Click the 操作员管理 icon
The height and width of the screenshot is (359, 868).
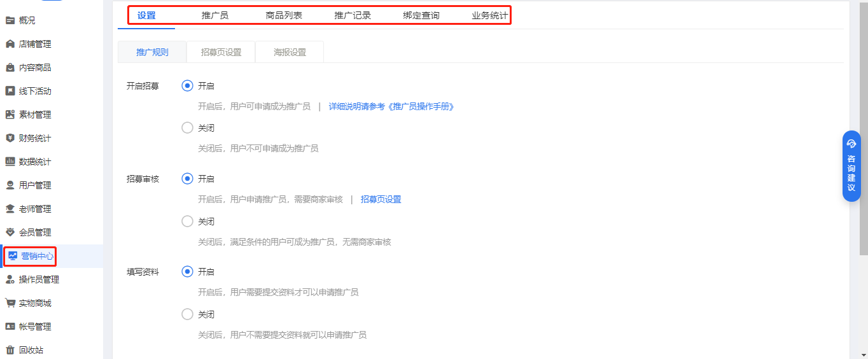tap(10, 279)
